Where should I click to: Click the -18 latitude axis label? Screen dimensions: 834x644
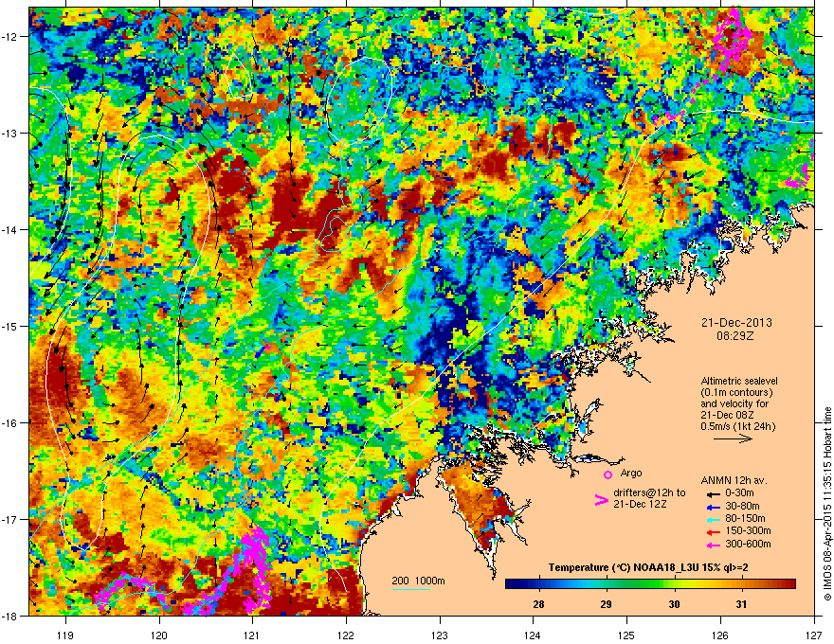tap(9, 616)
